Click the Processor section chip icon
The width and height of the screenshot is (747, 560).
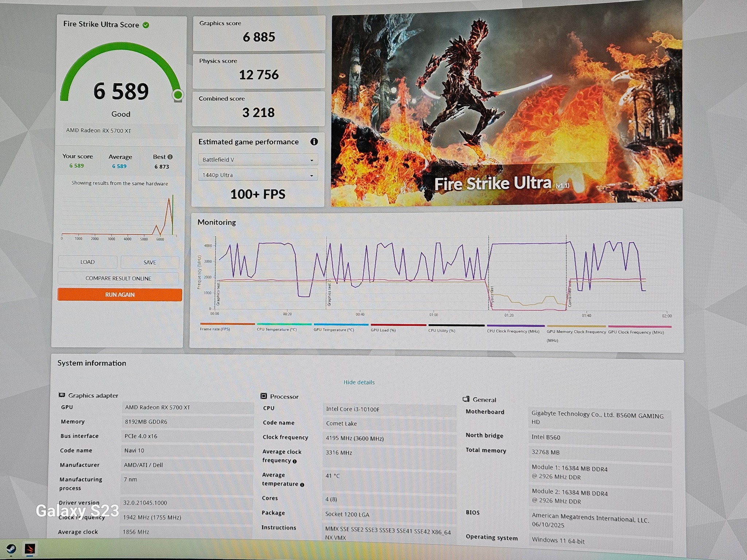[x=264, y=396]
